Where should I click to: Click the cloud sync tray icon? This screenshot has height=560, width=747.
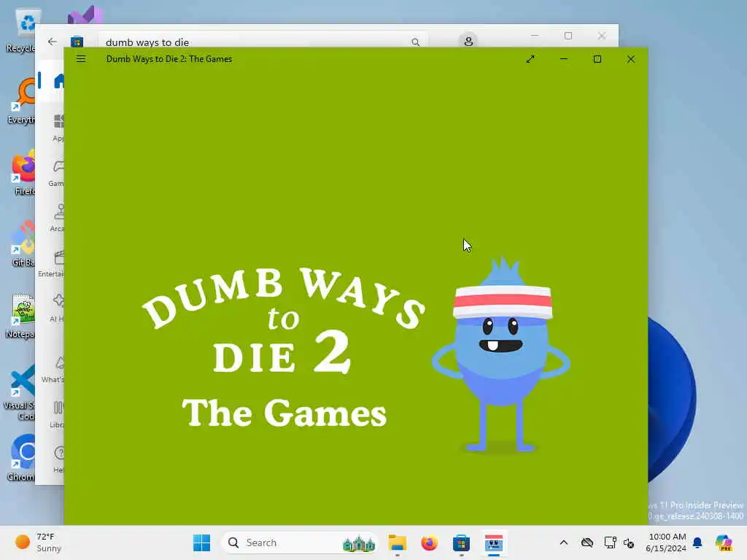(x=587, y=542)
